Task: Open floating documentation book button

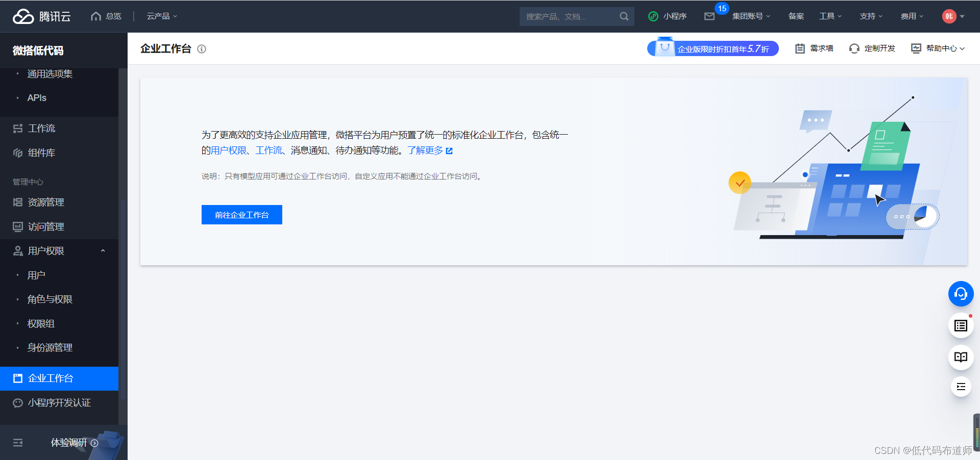Action: coord(961,357)
